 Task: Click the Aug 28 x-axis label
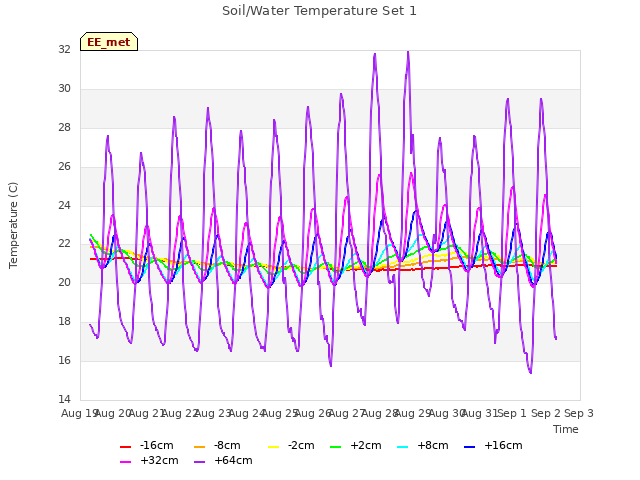[x=378, y=413]
